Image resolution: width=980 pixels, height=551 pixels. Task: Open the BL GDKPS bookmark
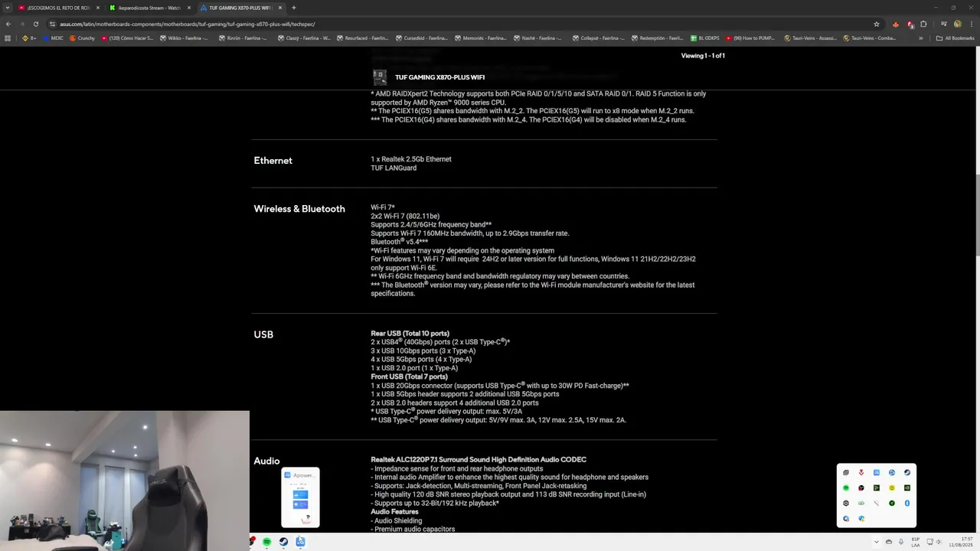coord(705,38)
